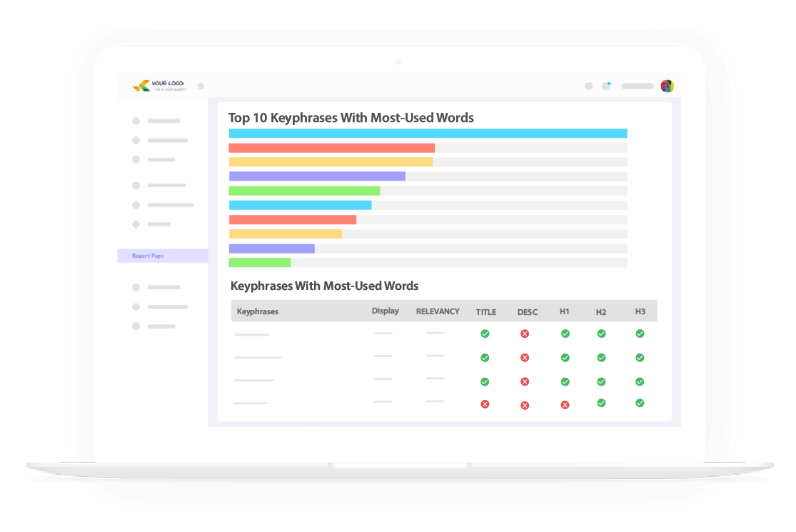Image resolution: width=796 pixels, height=532 pixels.
Task: Open the Display column header dropdown
Action: (x=385, y=311)
